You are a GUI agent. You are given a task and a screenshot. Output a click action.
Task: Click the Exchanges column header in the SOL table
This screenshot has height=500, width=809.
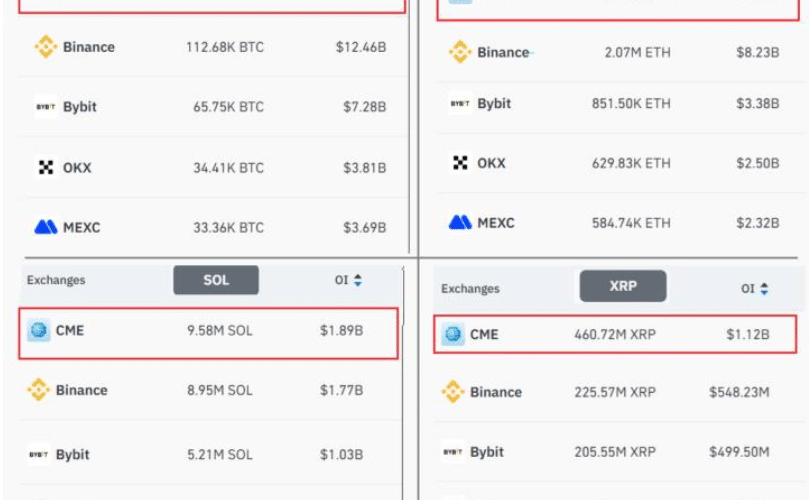point(56,281)
